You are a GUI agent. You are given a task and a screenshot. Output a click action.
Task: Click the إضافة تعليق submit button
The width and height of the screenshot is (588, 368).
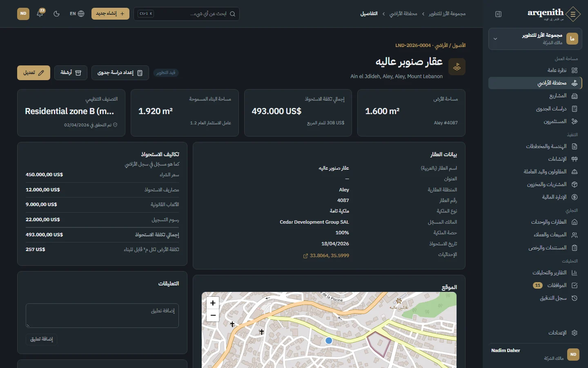(x=42, y=339)
